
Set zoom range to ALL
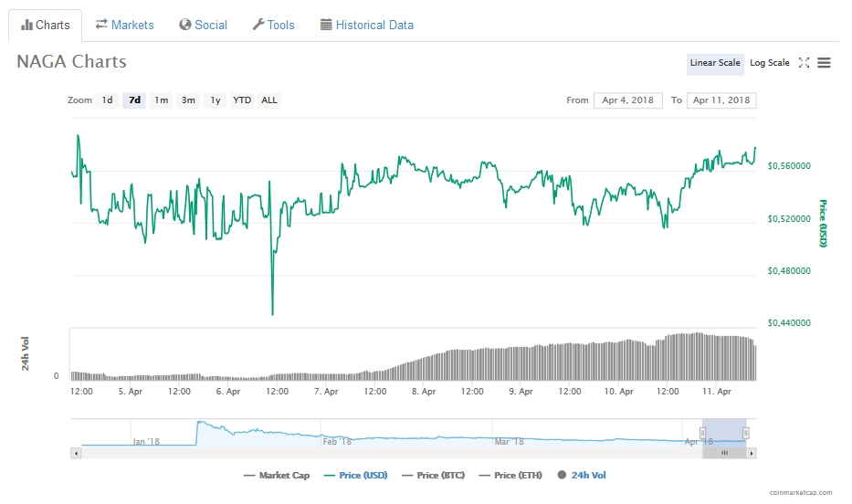[x=269, y=100]
